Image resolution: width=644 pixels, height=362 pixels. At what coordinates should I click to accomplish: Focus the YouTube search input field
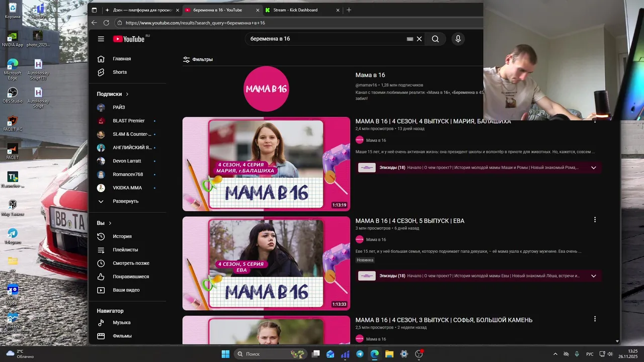[x=327, y=39]
